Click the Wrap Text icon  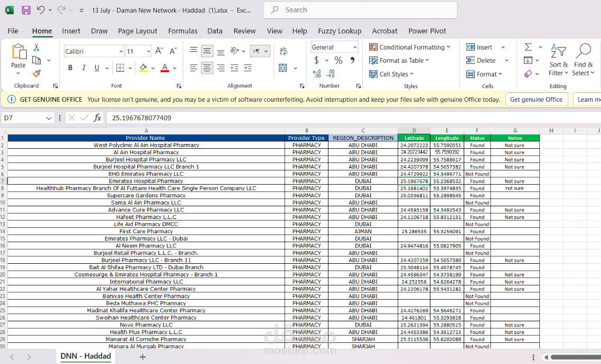tap(283, 51)
